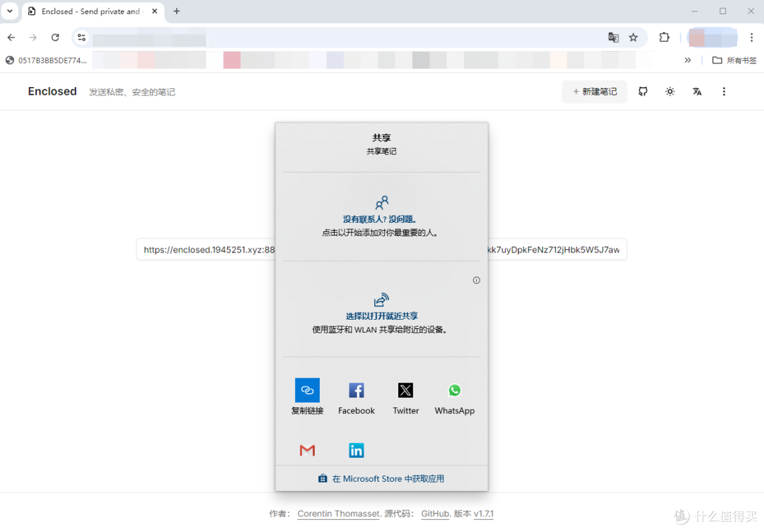The image size is (764, 532).
Task: Bookmark this page with star icon
Action: coord(633,37)
